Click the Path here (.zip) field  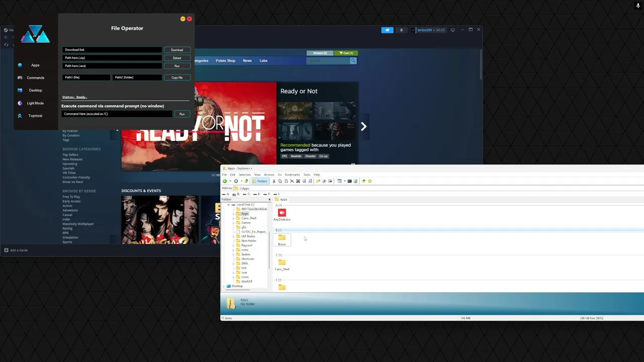pyautogui.click(x=112, y=58)
